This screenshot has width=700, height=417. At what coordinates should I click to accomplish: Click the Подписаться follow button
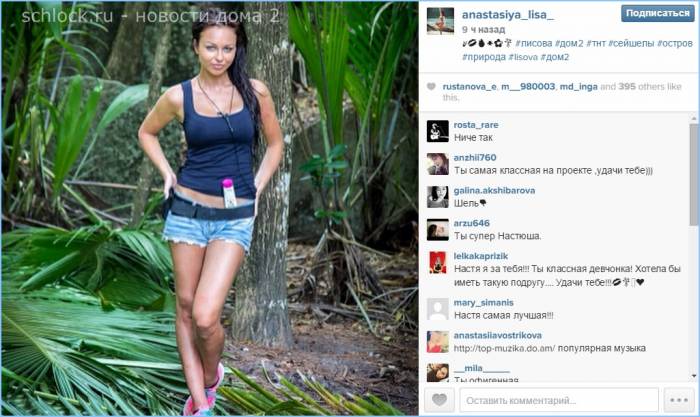(657, 13)
